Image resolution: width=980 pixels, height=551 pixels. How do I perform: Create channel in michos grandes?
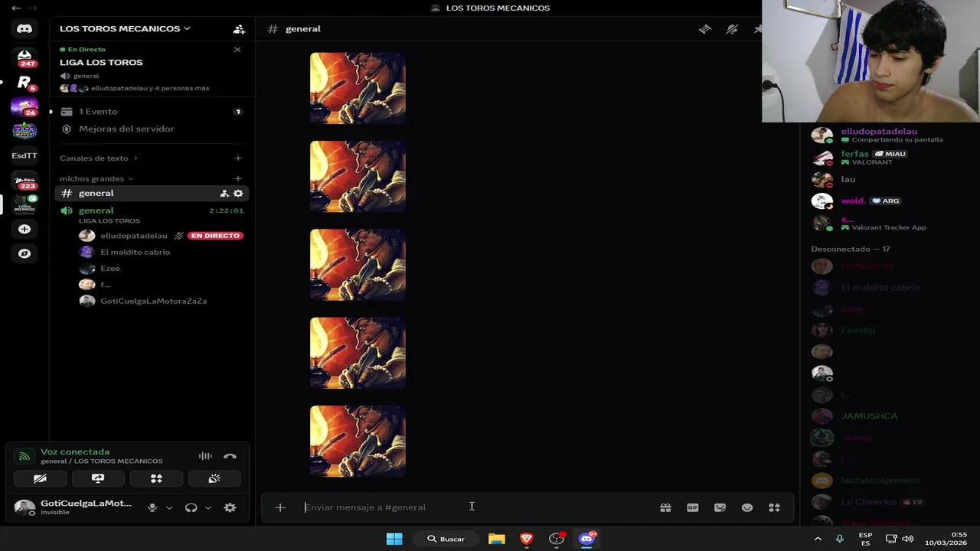coord(238,178)
